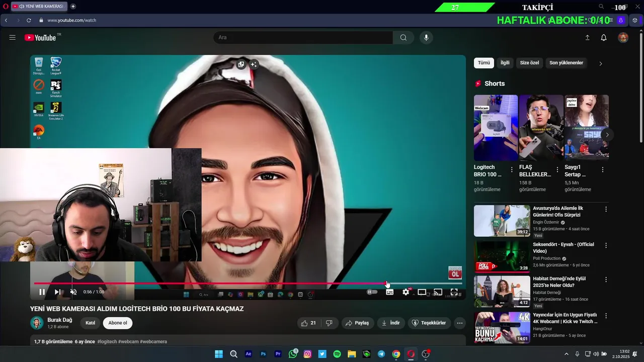
Task: Start voice search with the microphone
Action: 426,38
